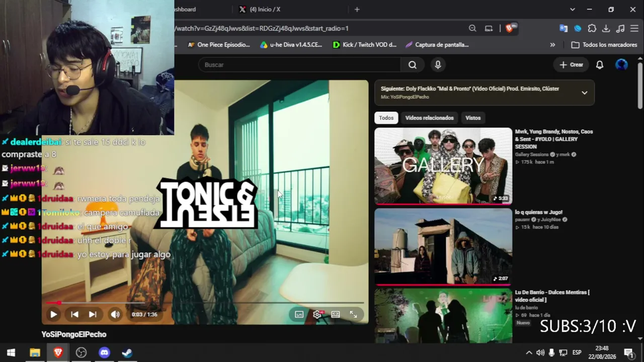Click the browser address bar URL

coord(262,29)
